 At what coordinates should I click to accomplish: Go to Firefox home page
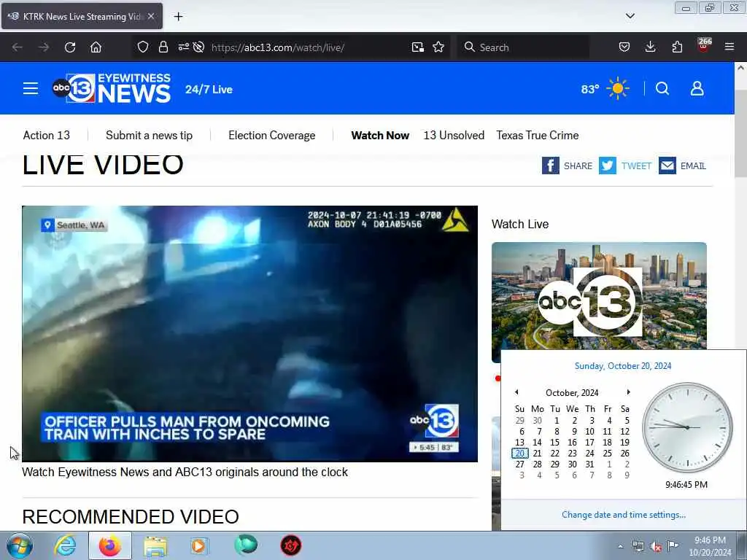coord(96,47)
